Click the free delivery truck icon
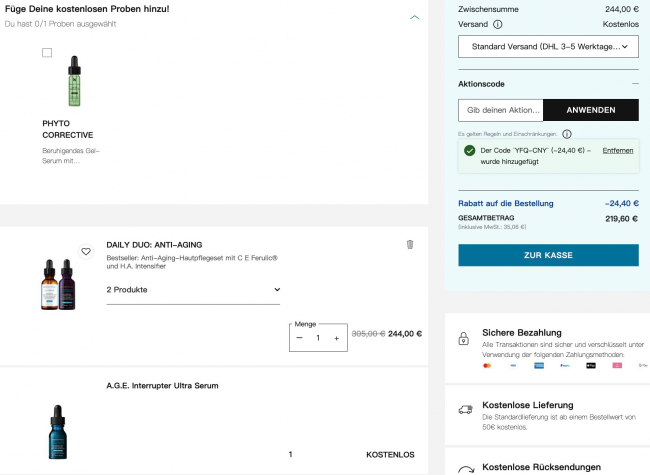 [x=464, y=409]
